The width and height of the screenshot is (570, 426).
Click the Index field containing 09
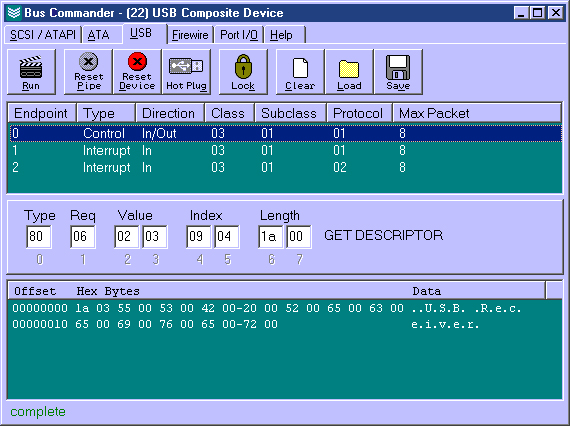[x=198, y=237]
